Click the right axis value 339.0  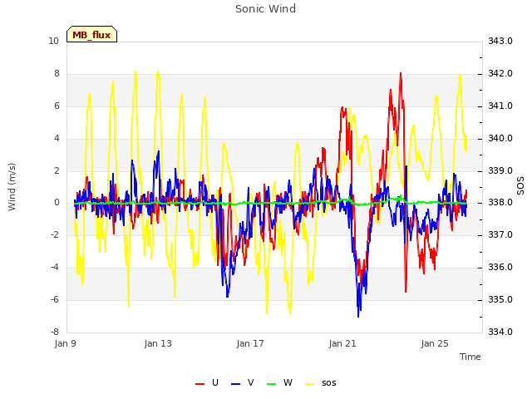pyautogui.click(x=500, y=170)
